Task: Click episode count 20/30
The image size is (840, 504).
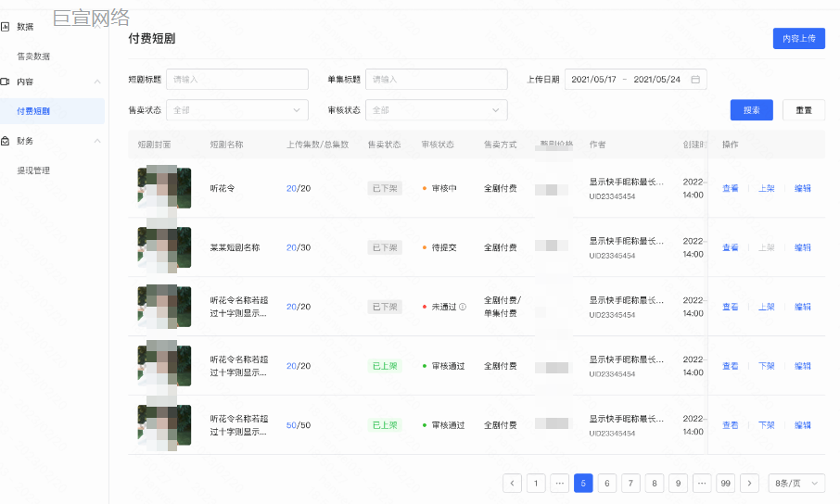Action: tap(299, 247)
